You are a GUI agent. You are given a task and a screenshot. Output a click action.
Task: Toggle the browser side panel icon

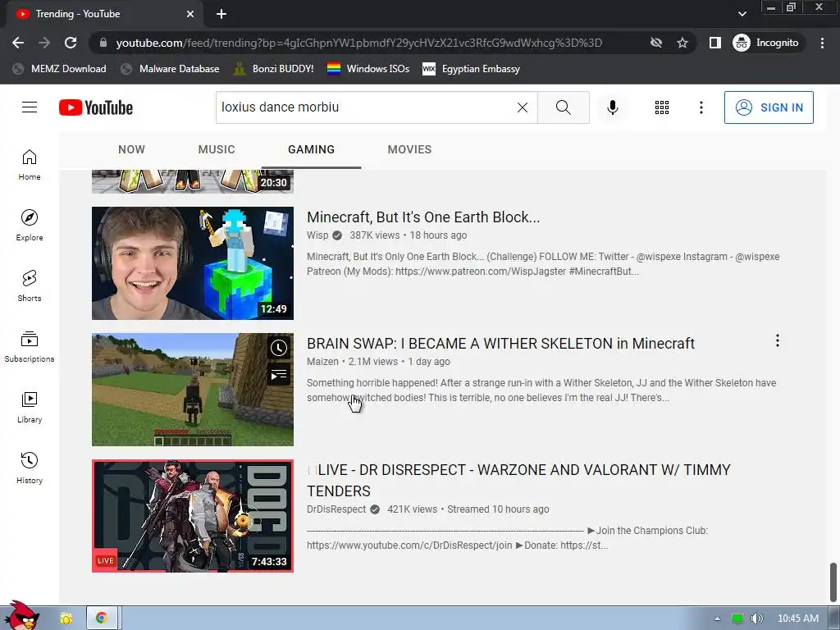pos(715,43)
